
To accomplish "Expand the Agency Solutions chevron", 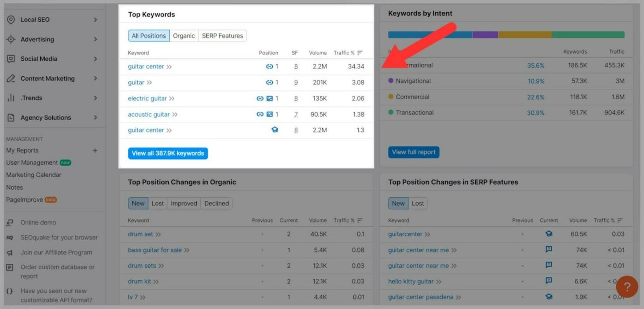I will pyautogui.click(x=94, y=117).
